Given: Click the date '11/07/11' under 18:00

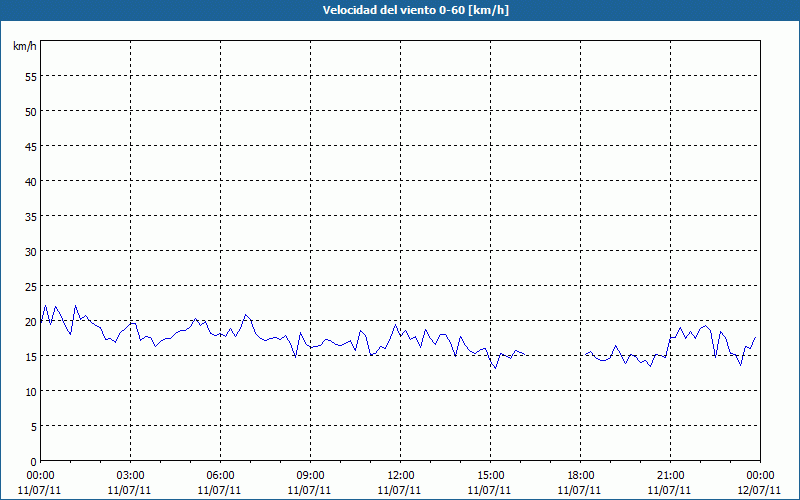Looking at the screenshot, I should 580,490.
